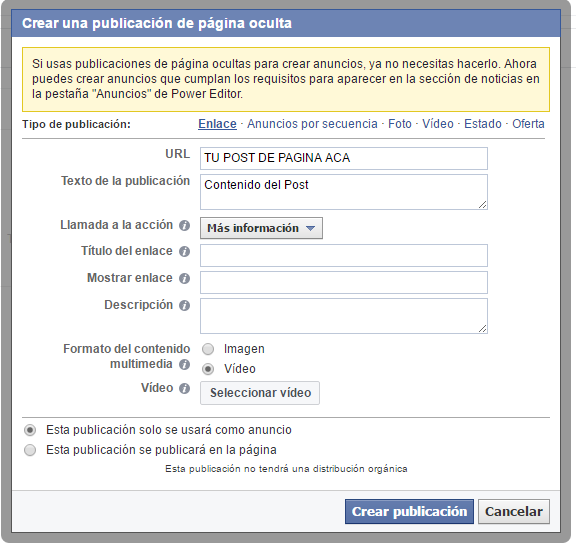The width and height of the screenshot is (576, 548).
Task: Switch to Foto publication type
Action: pos(400,124)
